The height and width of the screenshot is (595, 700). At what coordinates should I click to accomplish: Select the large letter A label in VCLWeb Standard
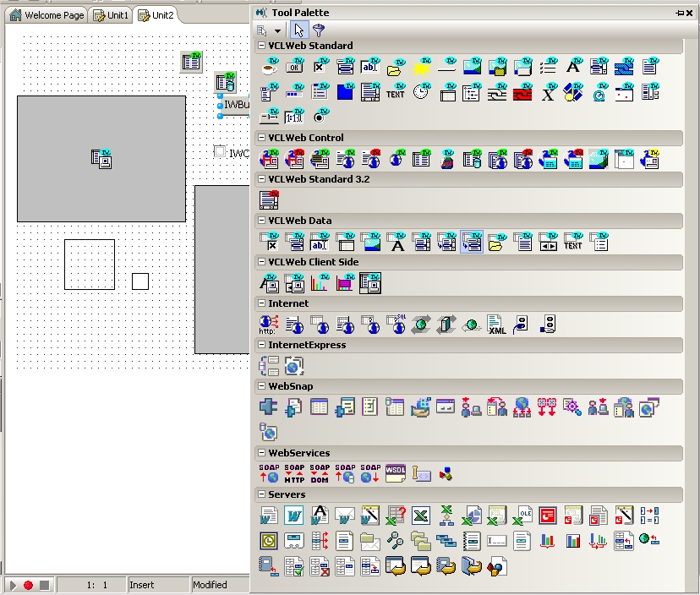coord(573,67)
